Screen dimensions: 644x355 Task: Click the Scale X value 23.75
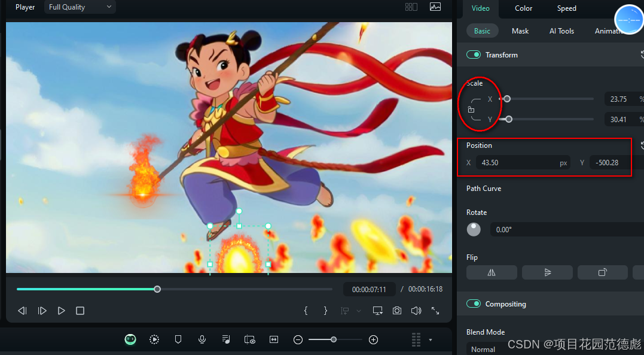point(618,99)
